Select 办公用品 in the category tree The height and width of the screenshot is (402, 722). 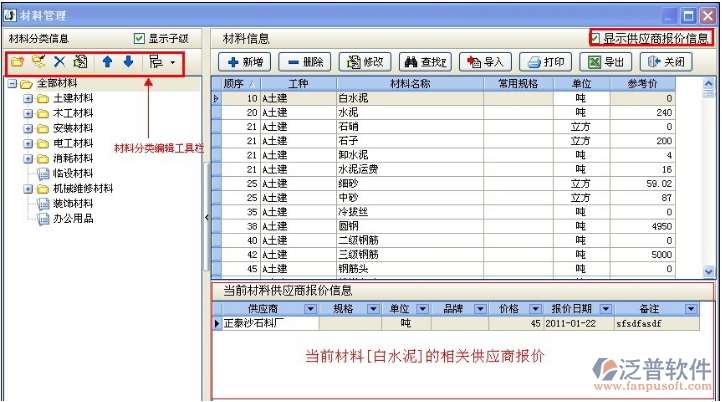pyautogui.click(x=73, y=218)
